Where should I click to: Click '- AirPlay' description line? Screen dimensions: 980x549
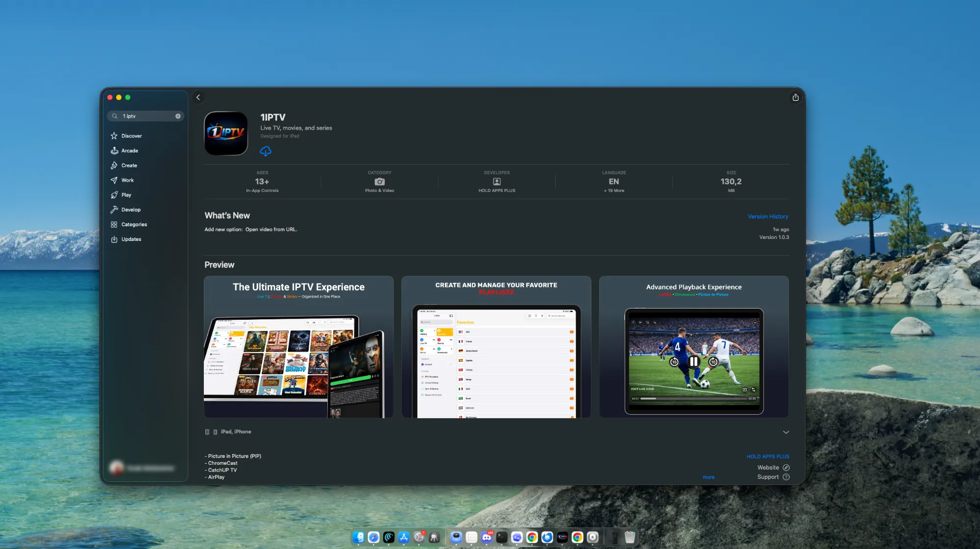[215, 477]
